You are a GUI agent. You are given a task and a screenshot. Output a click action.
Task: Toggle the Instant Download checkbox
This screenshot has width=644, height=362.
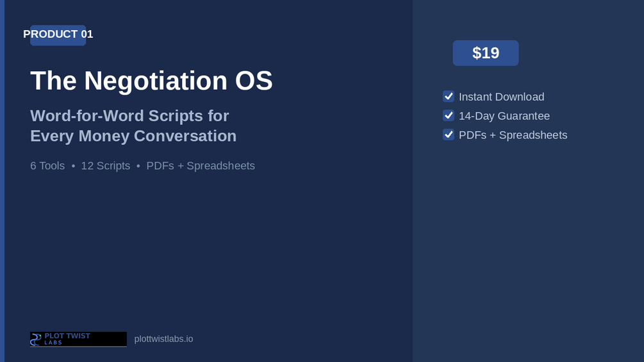click(449, 97)
